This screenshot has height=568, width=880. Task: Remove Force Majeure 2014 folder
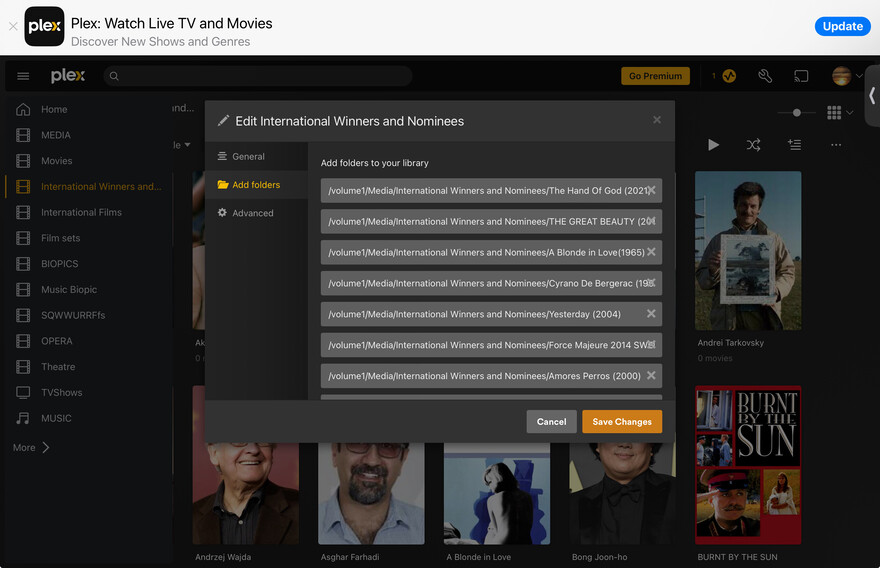[651, 345]
